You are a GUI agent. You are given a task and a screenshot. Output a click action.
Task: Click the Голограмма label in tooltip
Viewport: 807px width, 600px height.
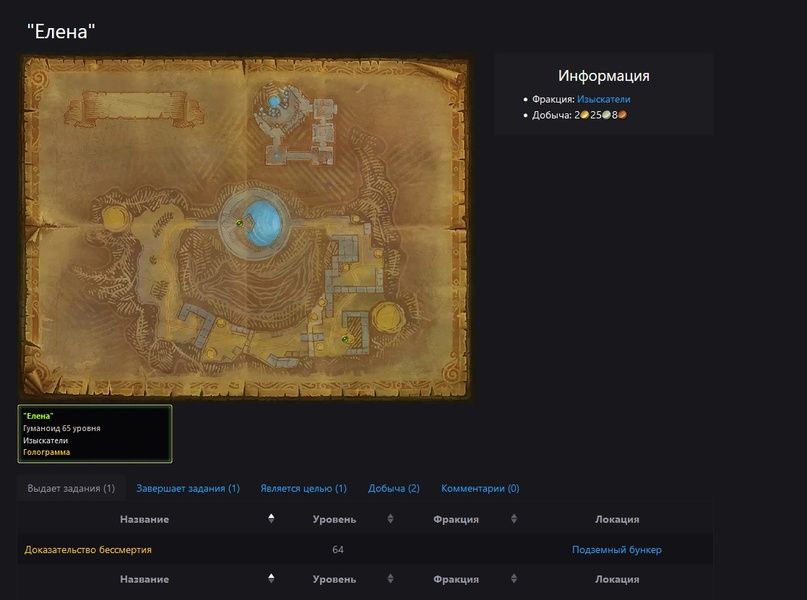coord(46,452)
